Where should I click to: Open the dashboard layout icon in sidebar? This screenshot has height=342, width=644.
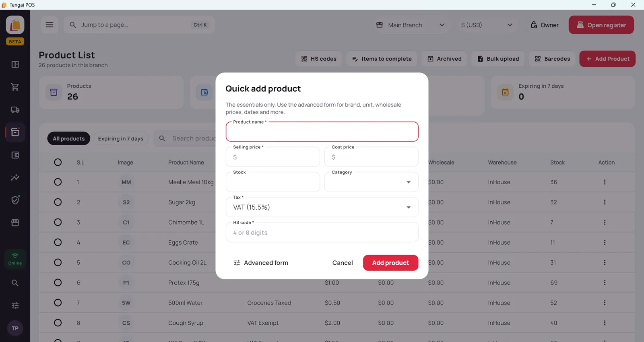[x=15, y=64]
